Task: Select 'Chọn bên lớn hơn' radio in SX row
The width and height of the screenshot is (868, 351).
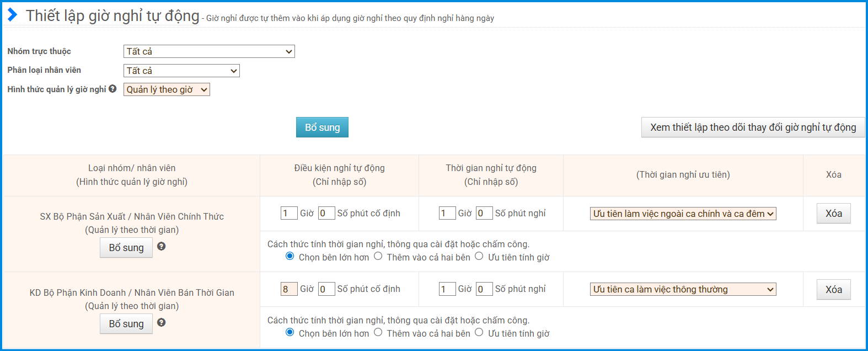Action: click(290, 257)
